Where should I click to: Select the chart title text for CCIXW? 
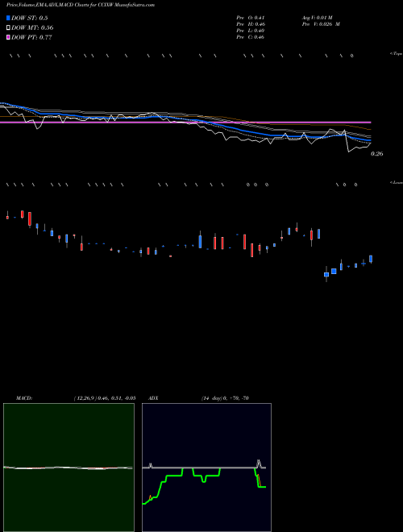pyautogui.click(x=81, y=6)
